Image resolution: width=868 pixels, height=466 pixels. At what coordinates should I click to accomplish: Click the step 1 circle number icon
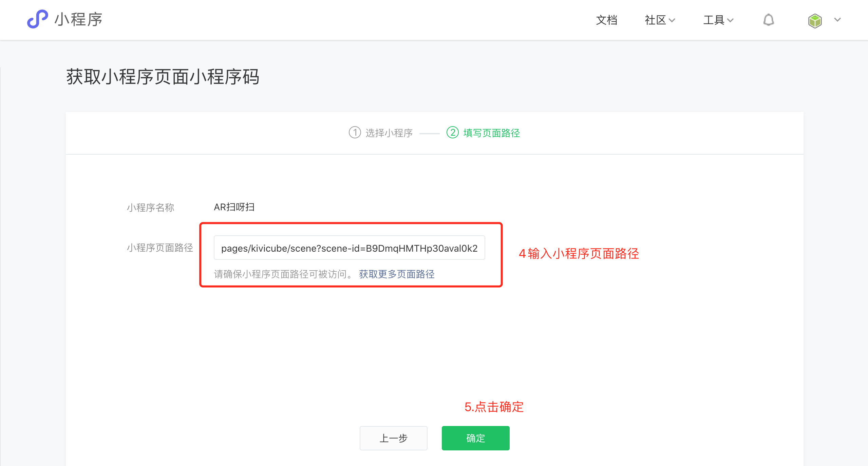pos(355,132)
